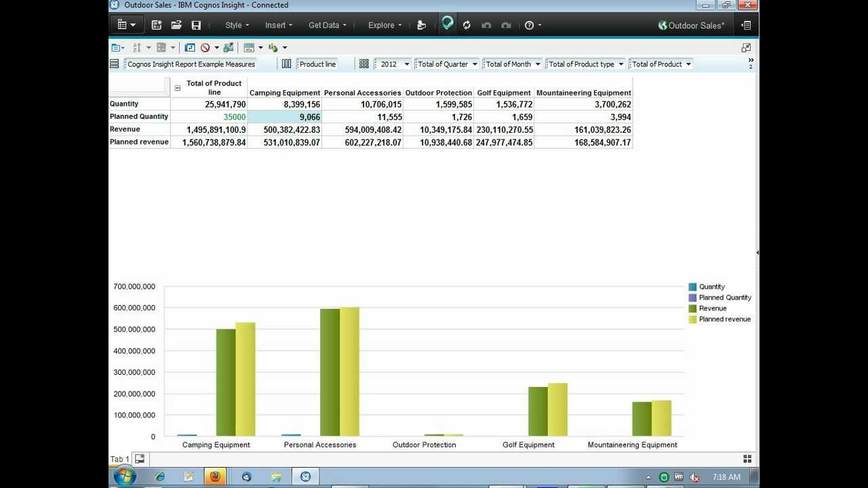Click the maximize widget icon
Viewport: 868px width, 488px height.
click(x=746, y=47)
